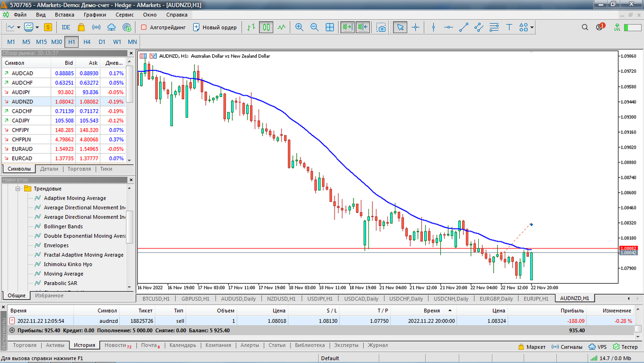Open the Signals radio-wave toolbar icon
Viewport: 644px width, 363px height.
(x=97, y=27)
